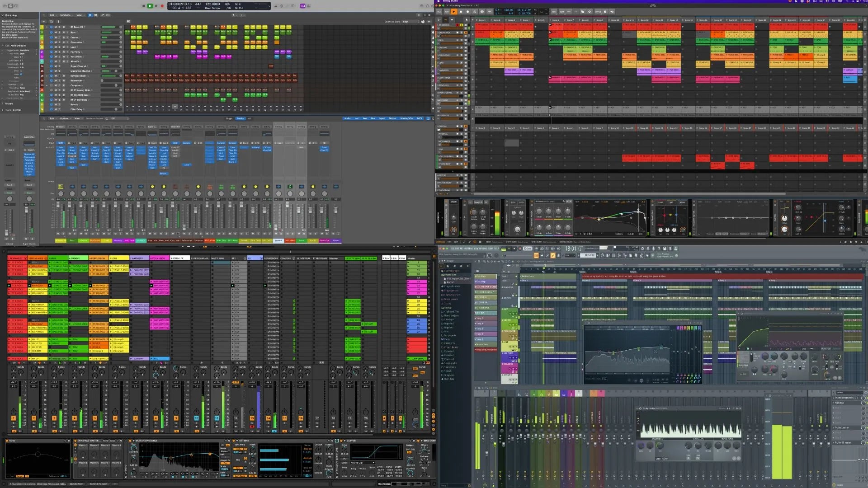The height and width of the screenshot is (488, 868).
Task: Enable the metronome icon in FL Studio's toolbar
Action: coord(536,249)
